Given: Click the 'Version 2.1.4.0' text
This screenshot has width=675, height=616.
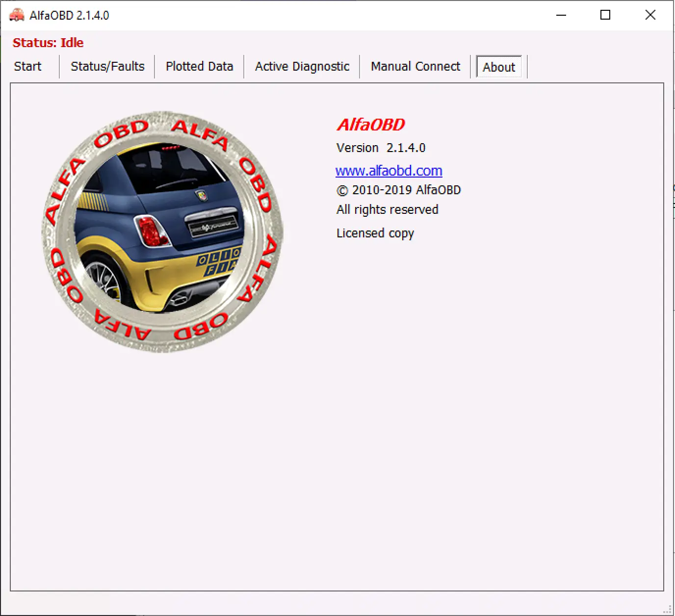Looking at the screenshot, I should [x=381, y=148].
